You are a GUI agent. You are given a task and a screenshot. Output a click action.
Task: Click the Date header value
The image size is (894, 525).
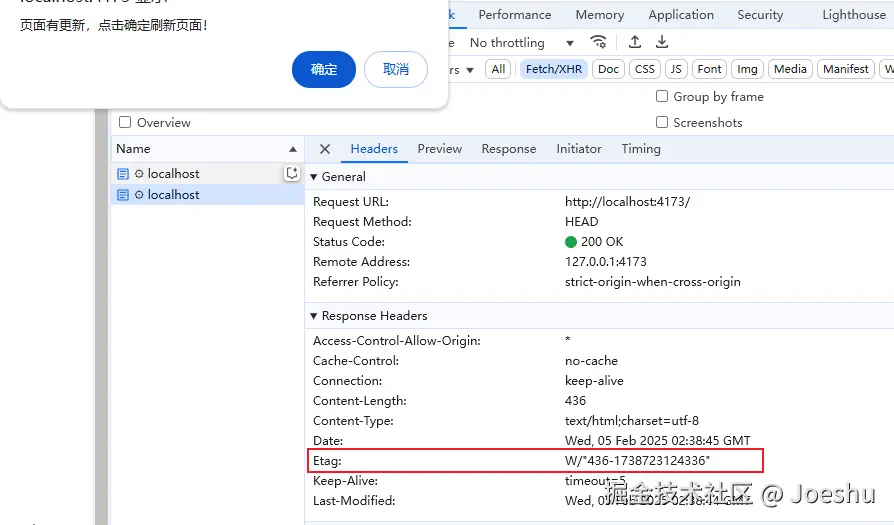(657, 441)
